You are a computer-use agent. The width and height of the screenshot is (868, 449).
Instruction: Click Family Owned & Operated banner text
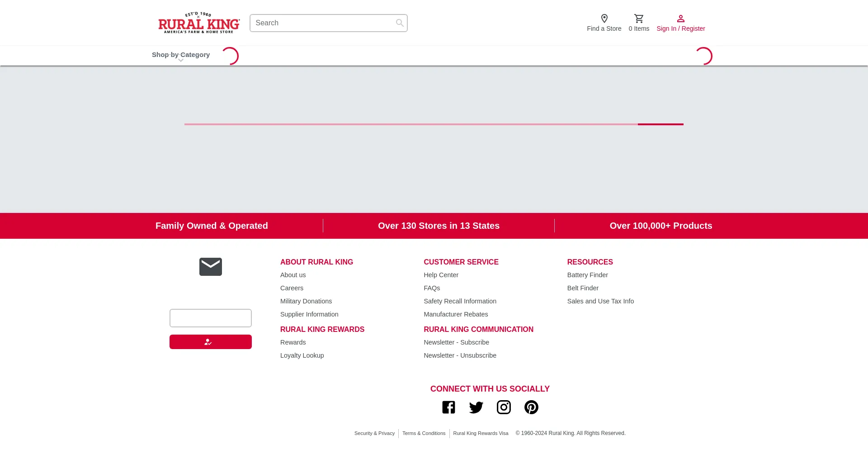click(x=212, y=226)
